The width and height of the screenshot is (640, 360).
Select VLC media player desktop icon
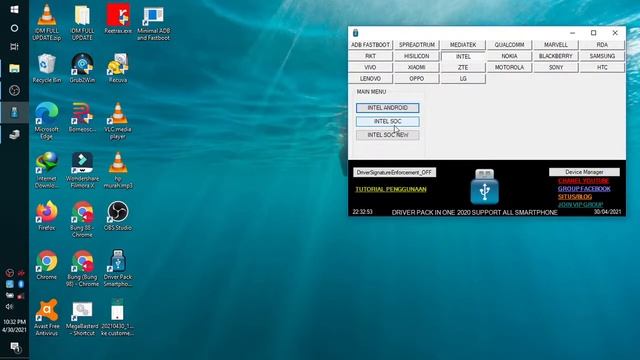click(x=118, y=121)
